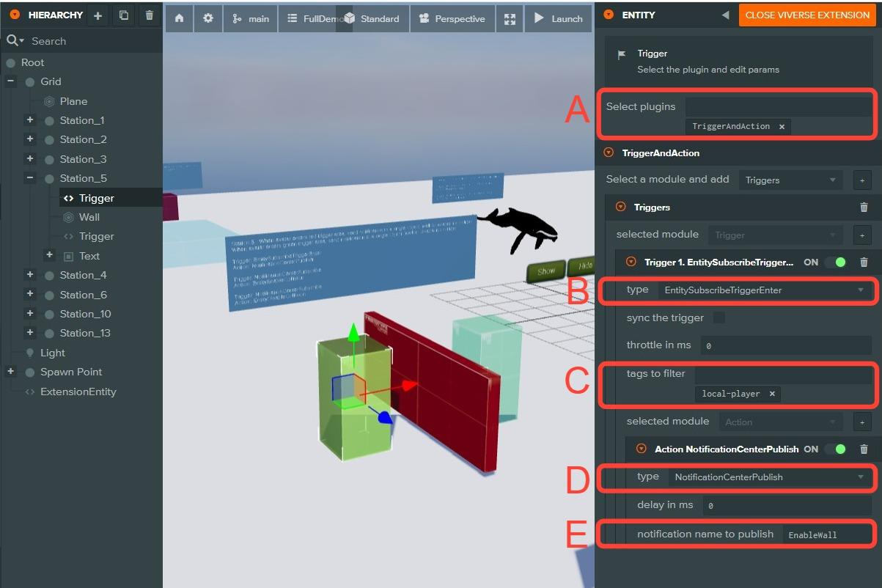The width and height of the screenshot is (882, 588).
Task: Launch the scene with Launch button
Action: point(558,19)
